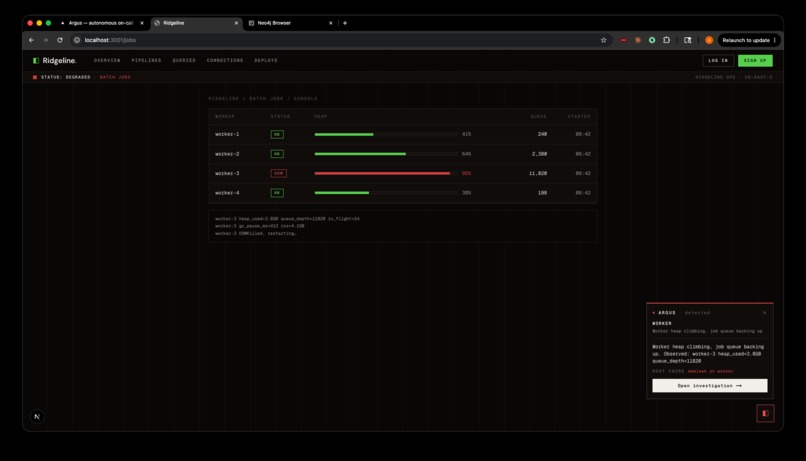This screenshot has width=806, height=461.
Task: Click the Started column header
Action: point(579,117)
